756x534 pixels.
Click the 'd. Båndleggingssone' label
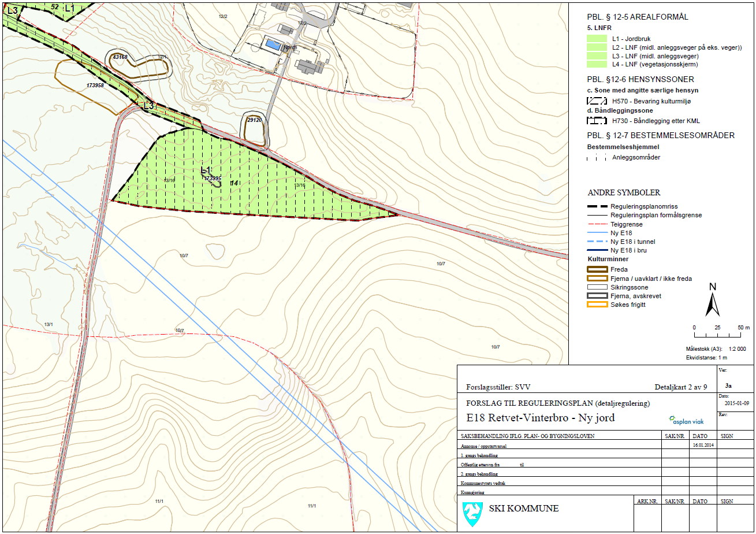621,111
